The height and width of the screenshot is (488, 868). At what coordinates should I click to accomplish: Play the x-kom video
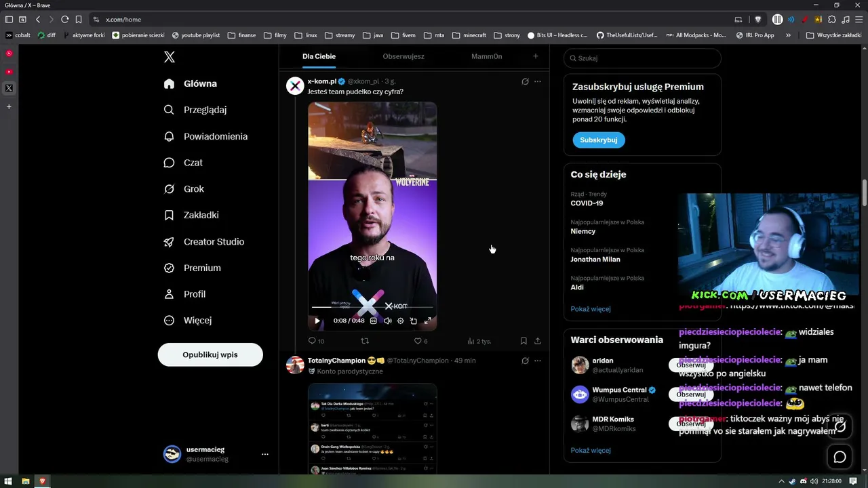317,321
